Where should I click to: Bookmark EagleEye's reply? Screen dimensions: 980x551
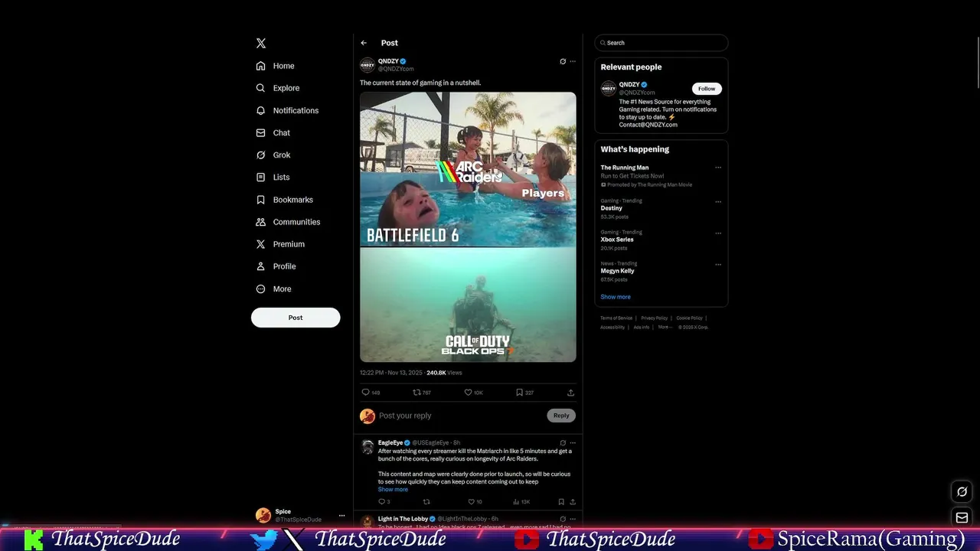coord(561,502)
